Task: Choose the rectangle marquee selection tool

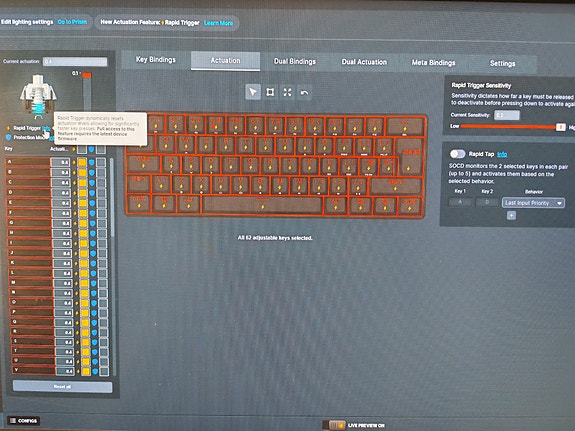Action: [x=270, y=92]
